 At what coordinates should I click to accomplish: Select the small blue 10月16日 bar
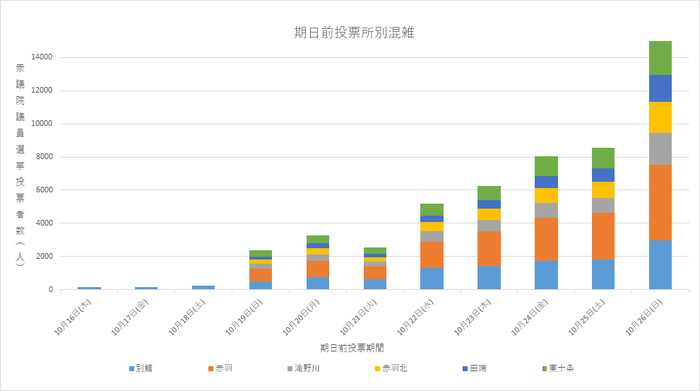[x=89, y=288]
